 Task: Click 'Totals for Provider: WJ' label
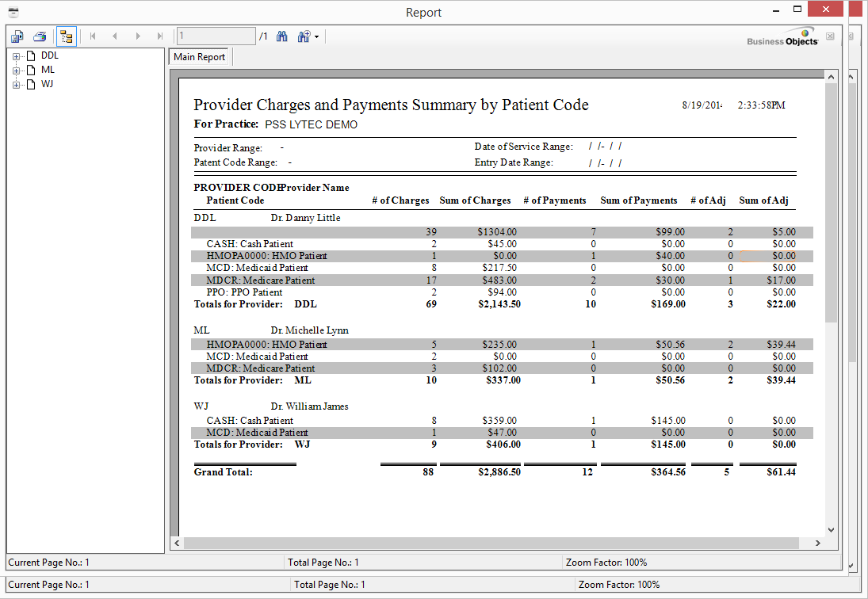[x=252, y=444]
